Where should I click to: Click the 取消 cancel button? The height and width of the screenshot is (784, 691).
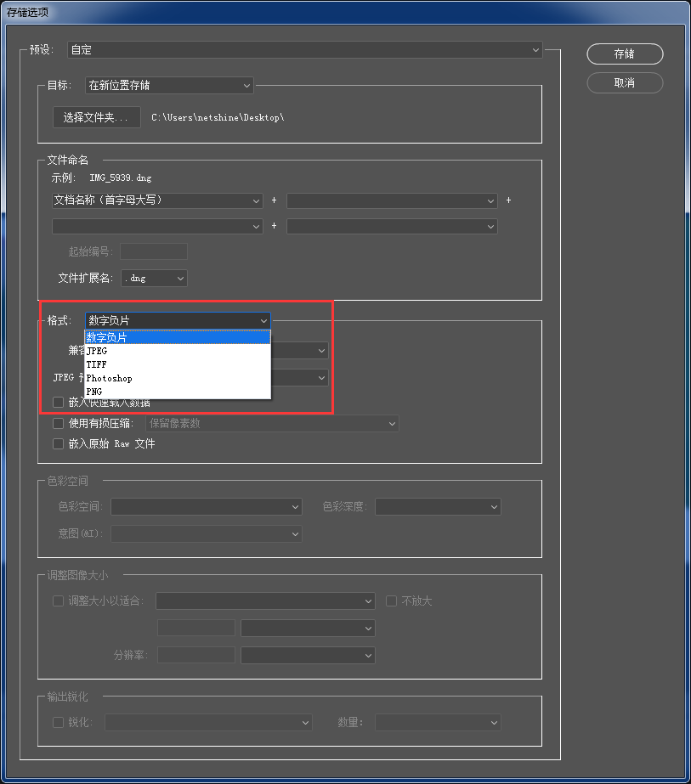coord(625,83)
